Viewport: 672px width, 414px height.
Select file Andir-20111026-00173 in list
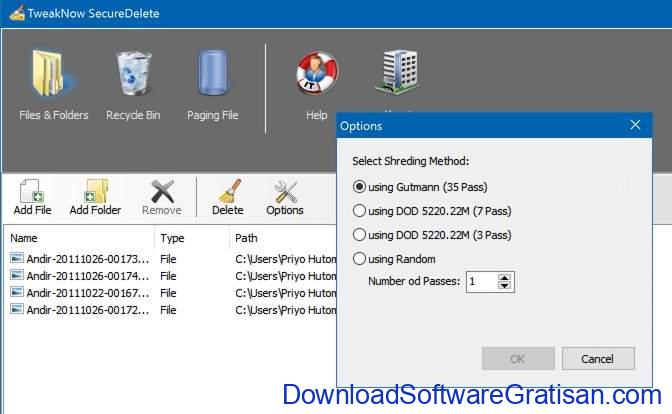(87, 259)
